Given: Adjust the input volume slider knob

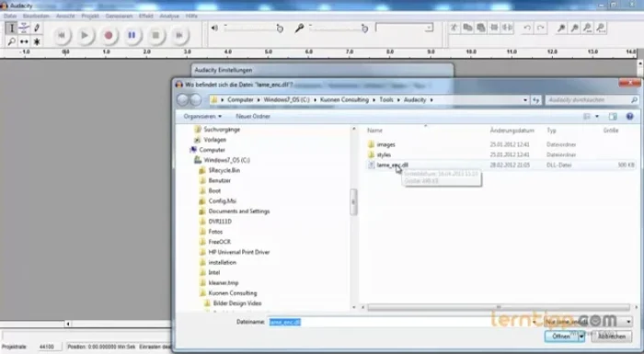Looking at the screenshot, I should click(364, 29).
